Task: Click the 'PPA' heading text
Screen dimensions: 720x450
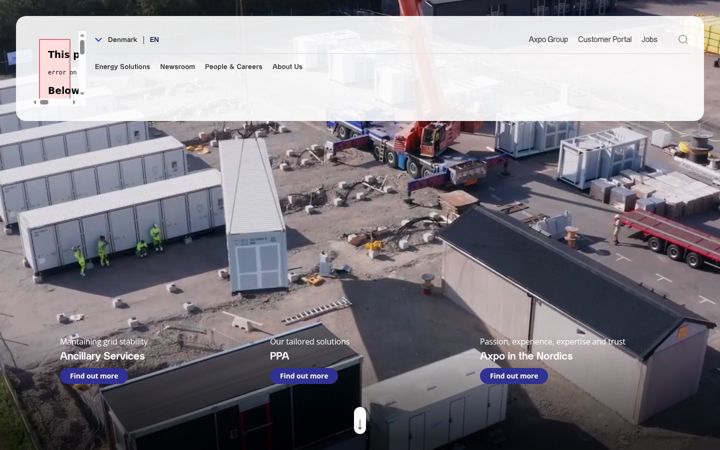Action: tap(279, 356)
